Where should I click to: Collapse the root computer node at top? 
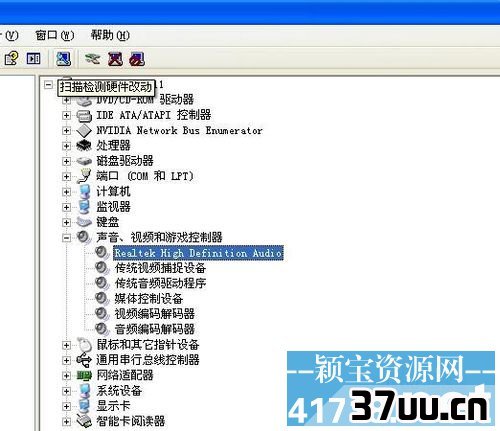tap(48, 85)
